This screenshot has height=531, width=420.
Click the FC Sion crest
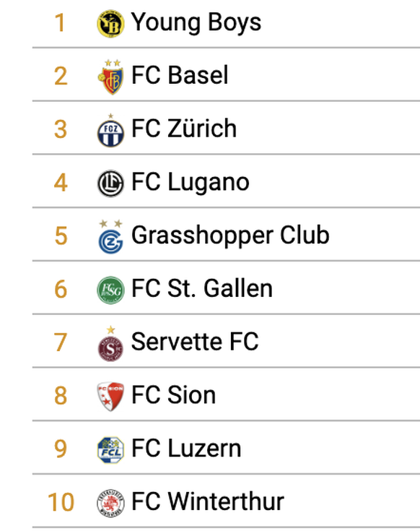[x=110, y=397]
